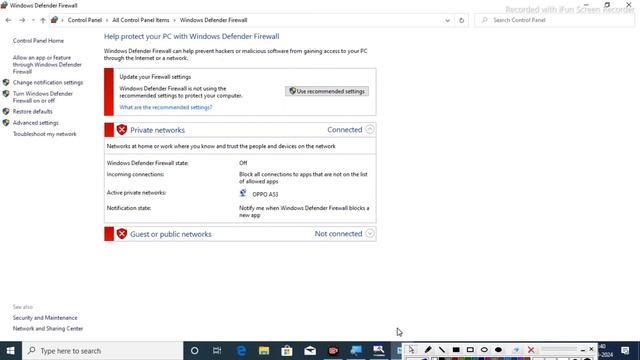Open Microsoft Store from taskbar
The width and height of the screenshot is (640, 360).
pyautogui.click(x=287, y=351)
